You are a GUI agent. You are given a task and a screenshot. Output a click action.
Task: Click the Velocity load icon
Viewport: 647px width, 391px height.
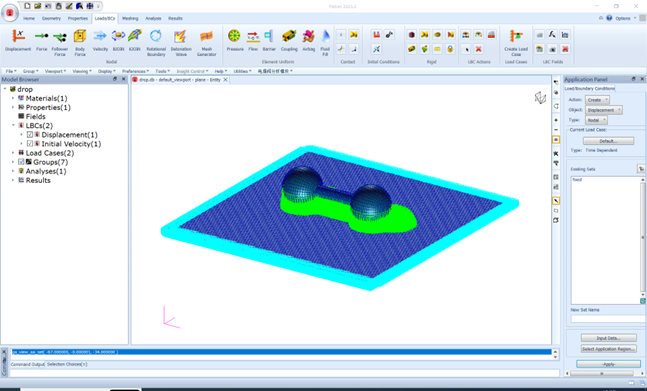click(100, 40)
